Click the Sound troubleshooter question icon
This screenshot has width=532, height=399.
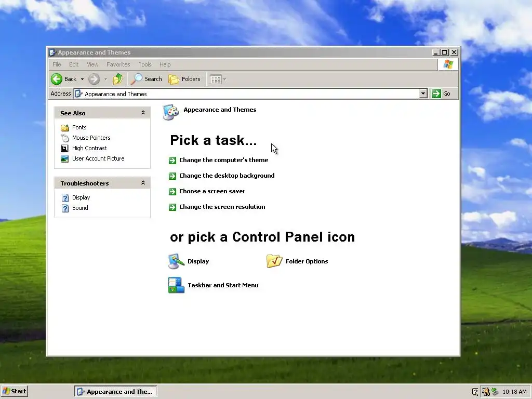[x=65, y=208]
